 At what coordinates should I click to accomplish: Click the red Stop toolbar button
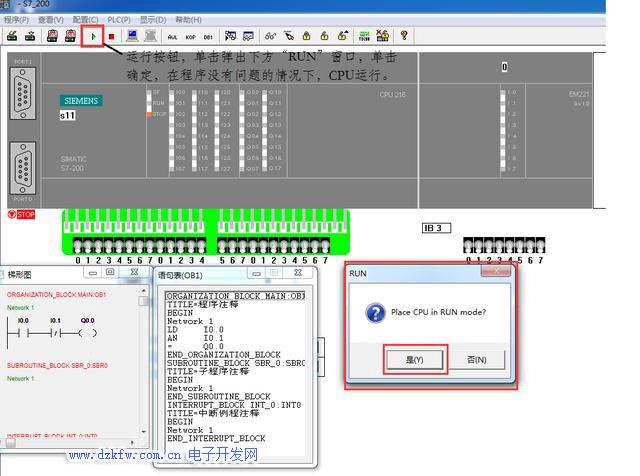click(111, 36)
